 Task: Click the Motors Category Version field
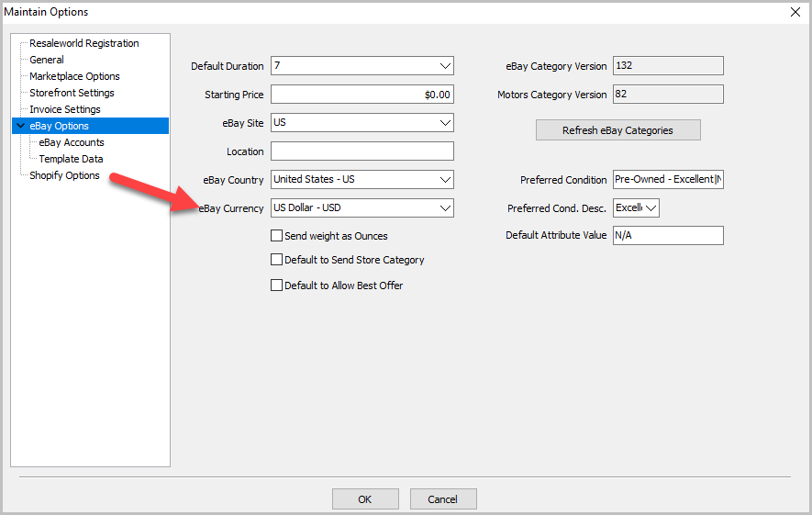click(668, 95)
